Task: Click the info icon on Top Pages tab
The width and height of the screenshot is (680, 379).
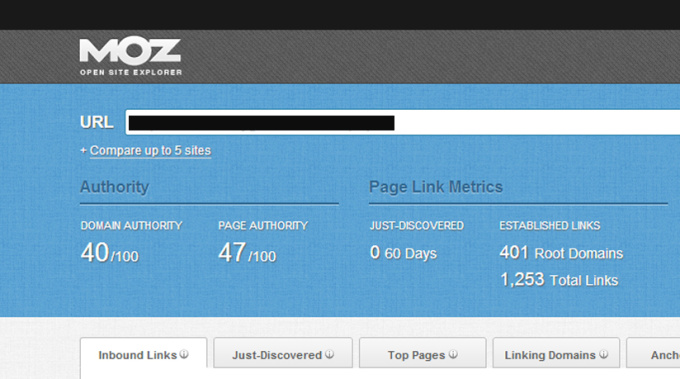Action: click(453, 354)
